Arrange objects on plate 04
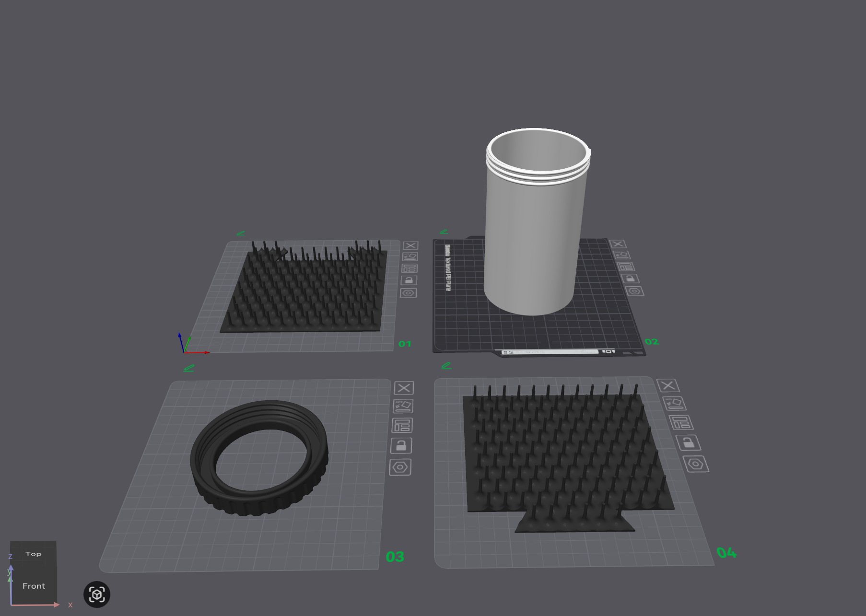Viewport: 866px width, 616px height. click(x=681, y=422)
